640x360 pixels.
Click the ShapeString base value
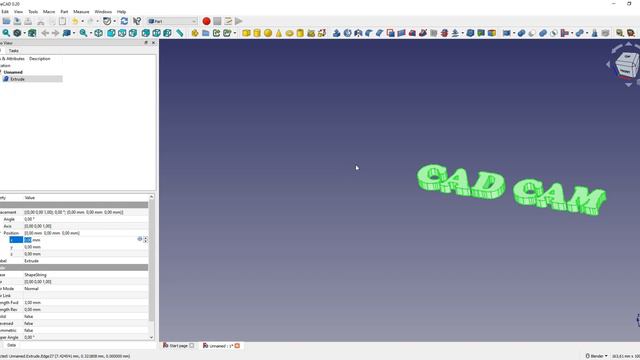tap(36, 275)
